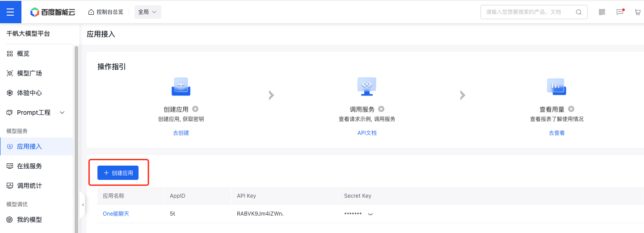Click the 体验中心 cube icon
Viewport: 644px width, 233px height.
pyautogui.click(x=10, y=93)
